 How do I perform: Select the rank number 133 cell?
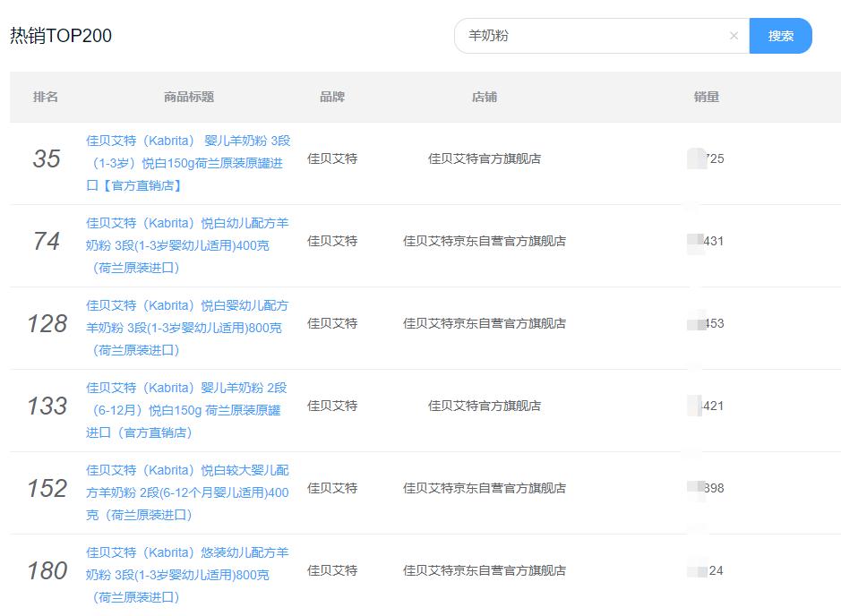pos(47,406)
